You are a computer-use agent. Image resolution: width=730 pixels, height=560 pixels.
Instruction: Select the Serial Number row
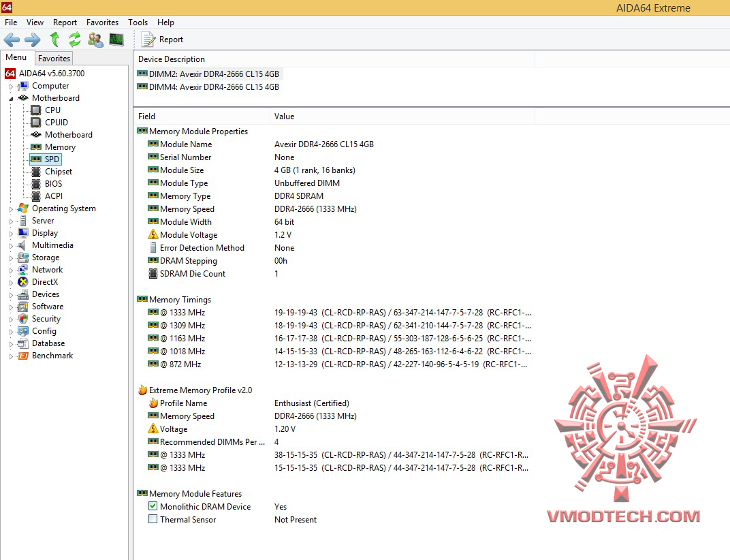pos(334,157)
